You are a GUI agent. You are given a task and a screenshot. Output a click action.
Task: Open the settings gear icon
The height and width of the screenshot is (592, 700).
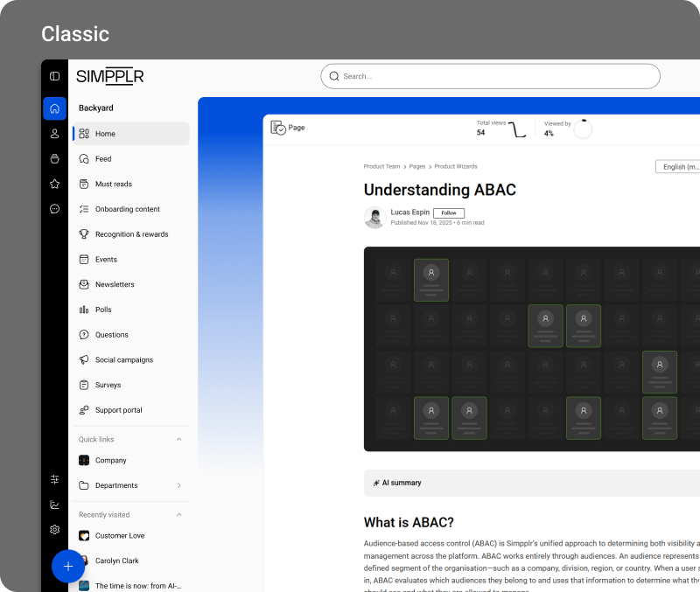click(x=54, y=529)
